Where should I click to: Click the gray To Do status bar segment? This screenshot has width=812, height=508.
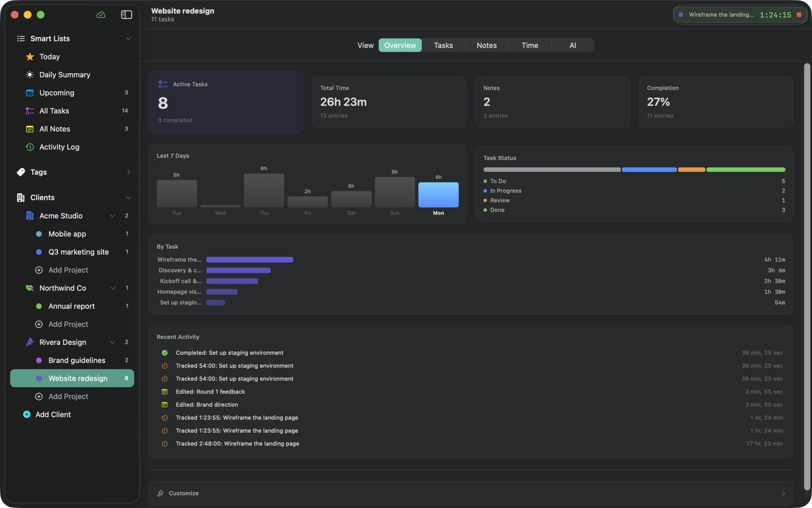click(552, 169)
